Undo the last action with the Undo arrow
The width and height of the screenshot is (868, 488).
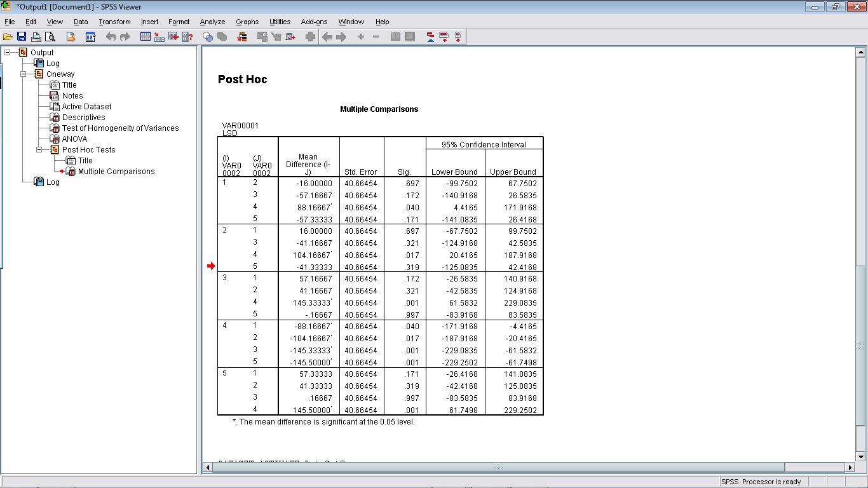pyautogui.click(x=111, y=36)
